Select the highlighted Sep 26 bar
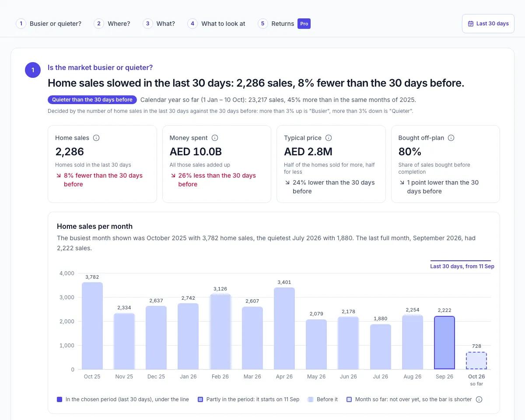Image resolution: width=525 pixels, height=420 pixels. pos(444,343)
